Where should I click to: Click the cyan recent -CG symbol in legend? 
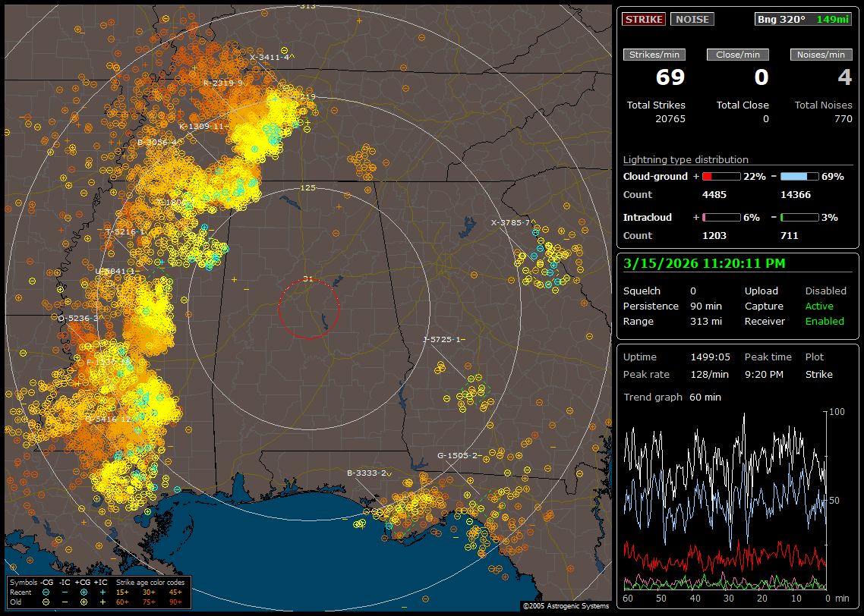click(x=46, y=592)
